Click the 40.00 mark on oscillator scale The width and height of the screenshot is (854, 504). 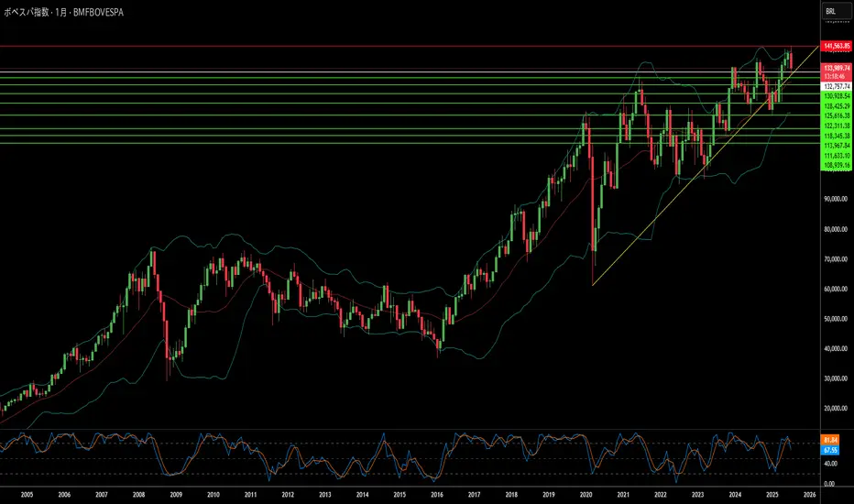click(x=830, y=464)
